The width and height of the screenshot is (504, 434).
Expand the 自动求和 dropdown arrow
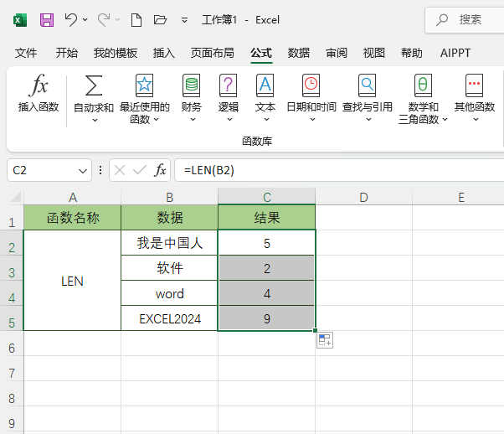(x=95, y=121)
